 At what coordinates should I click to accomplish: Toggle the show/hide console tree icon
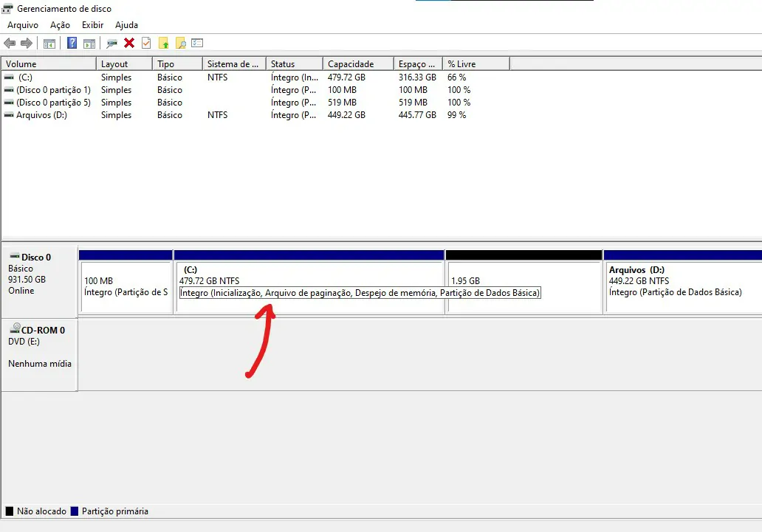tap(49, 44)
